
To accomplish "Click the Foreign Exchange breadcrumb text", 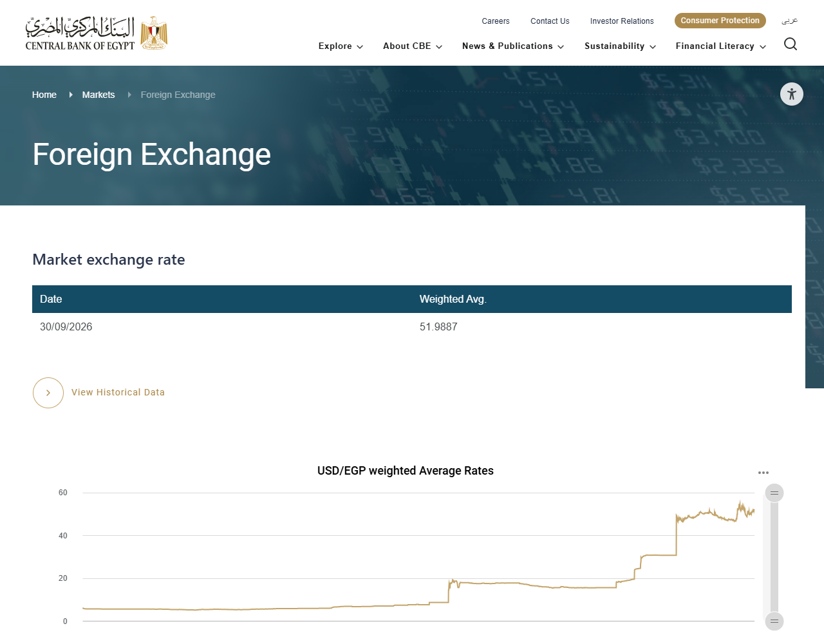I will point(178,95).
